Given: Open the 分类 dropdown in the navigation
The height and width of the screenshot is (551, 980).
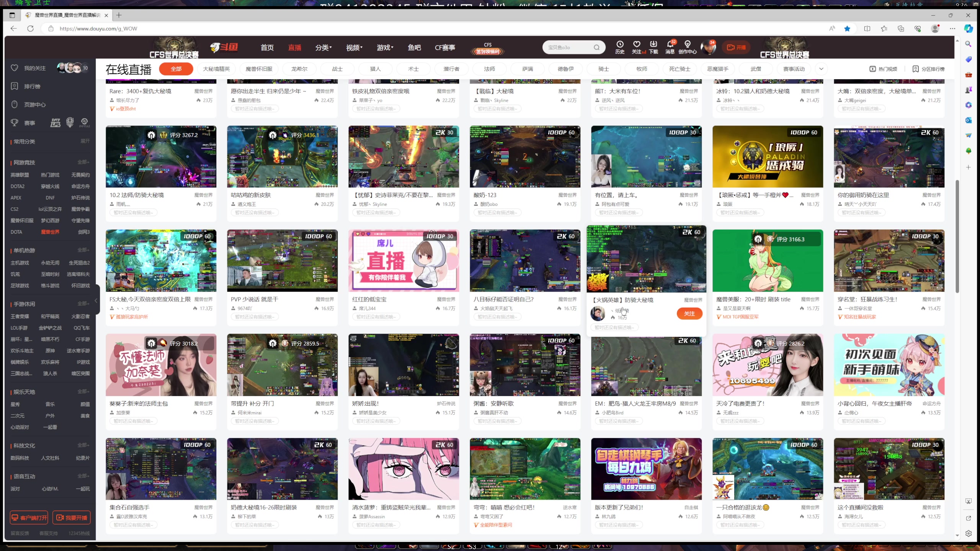Looking at the screenshot, I should pyautogui.click(x=323, y=47).
